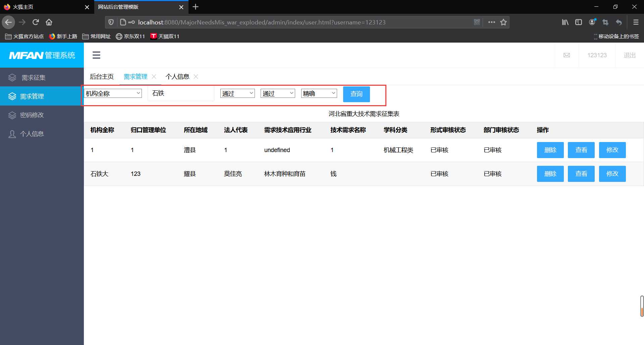The width and height of the screenshot is (644, 345).
Task: Click the 形式审核状态 column header
Action: (448, 130)
